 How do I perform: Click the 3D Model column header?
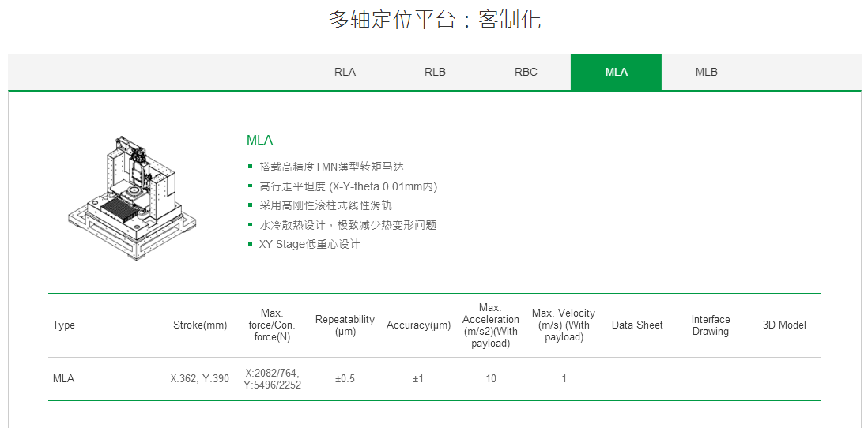pyautogui.click(x=784, y=325)
